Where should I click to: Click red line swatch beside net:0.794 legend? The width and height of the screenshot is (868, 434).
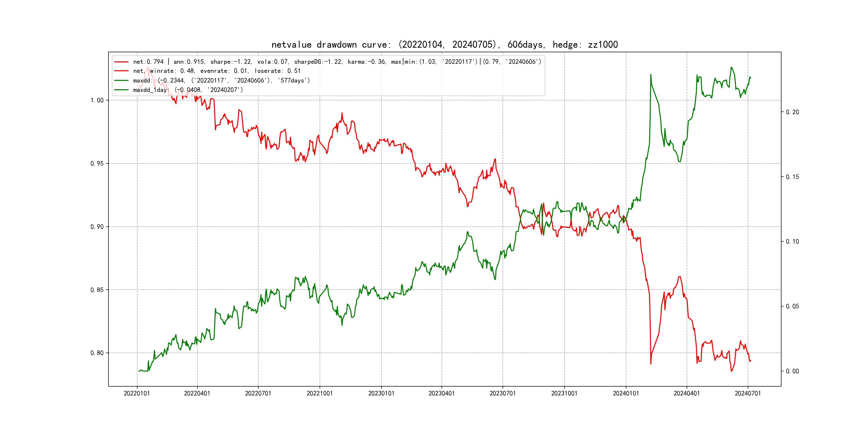click(x=121, y=62)
